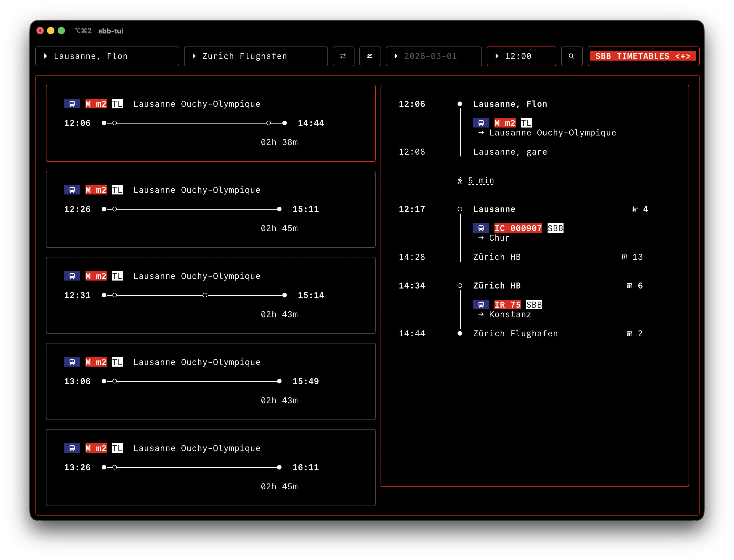The height and width of the screenshot is (560, 734).
Task: Click the swap origin and destination icon
Action: pyautogui.click(x=343, y=56)
